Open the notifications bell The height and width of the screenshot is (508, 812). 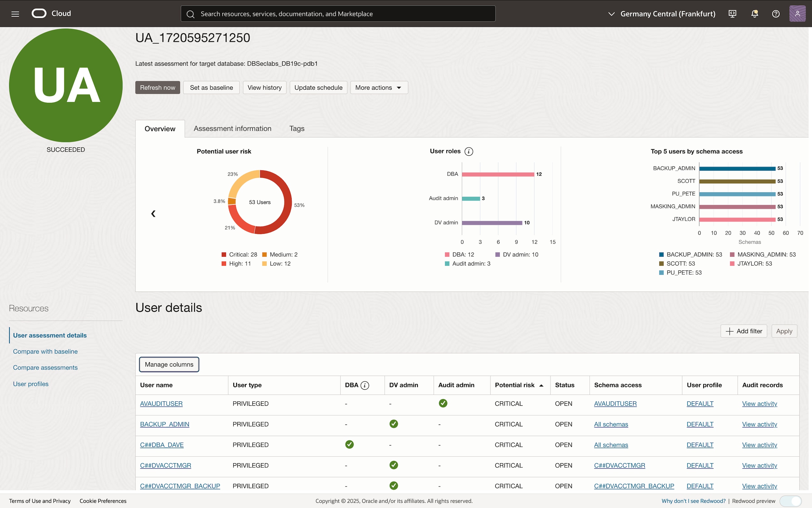coord(754,13)
